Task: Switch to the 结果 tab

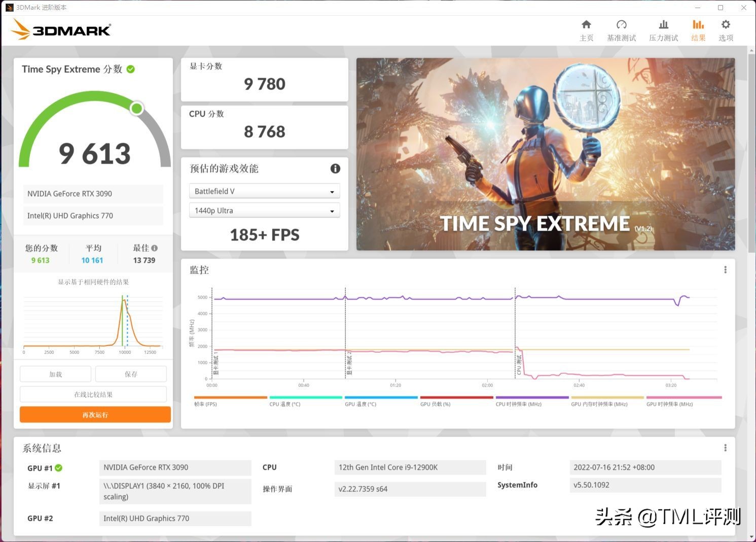Action: 698,29
